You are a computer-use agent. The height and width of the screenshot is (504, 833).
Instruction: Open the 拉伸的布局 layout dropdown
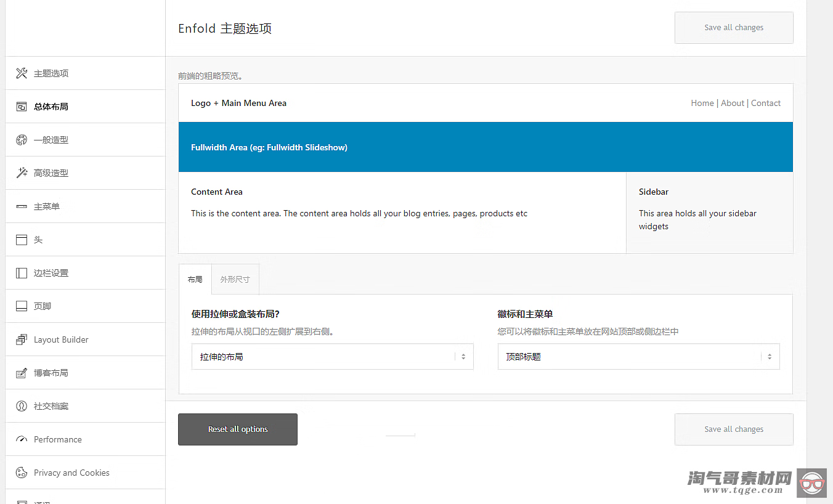333,357
